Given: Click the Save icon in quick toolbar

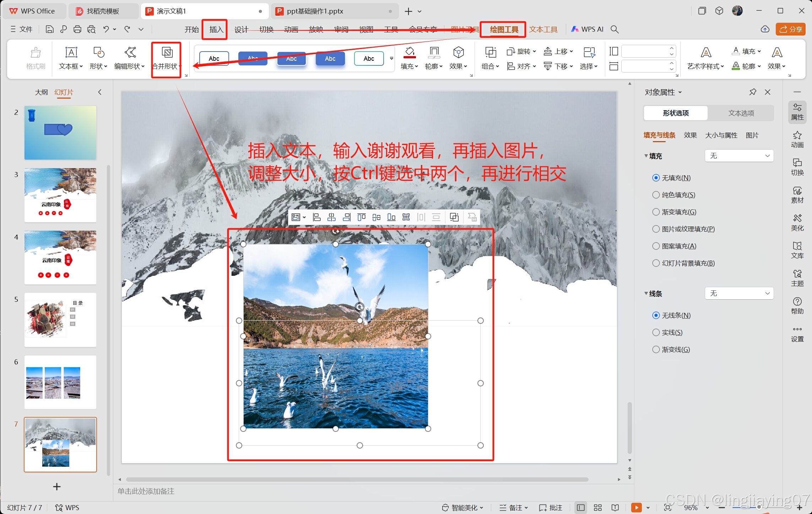Looking at the screenshot, I should [x=50, y=30].
